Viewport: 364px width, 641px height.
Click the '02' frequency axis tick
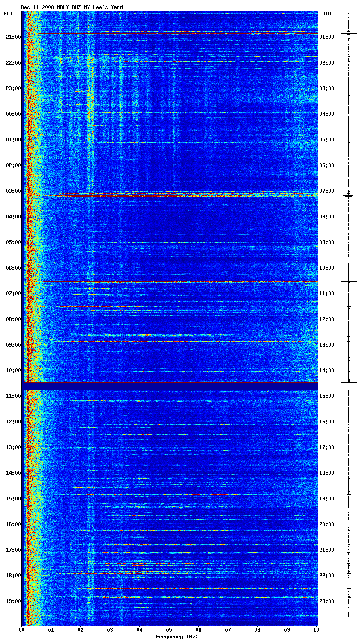pyautogui.click(x=80, y=630)
